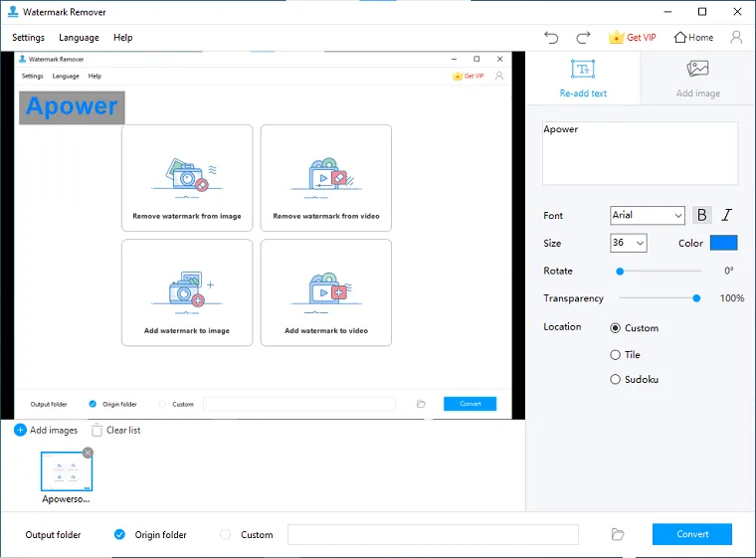Open the Settings menu

pyautogui.click(x=28, y=38)
